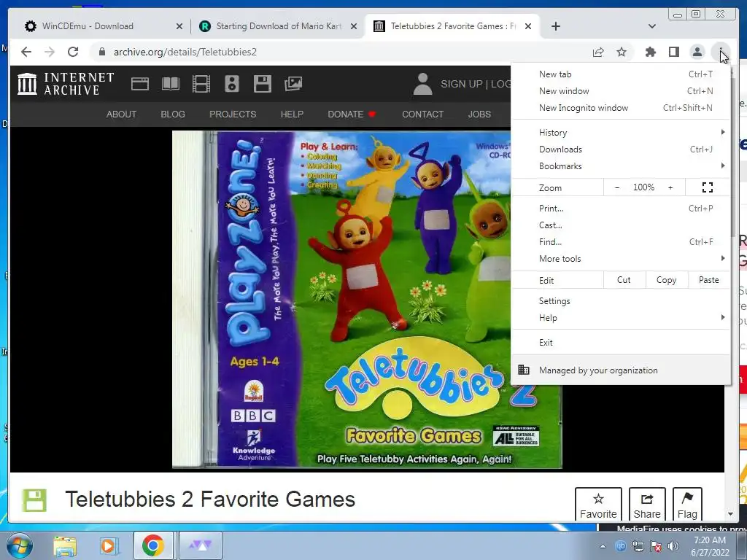The image size is (747, 560).
Task: Click the Internet Archive logo
Action: coord(66,84)
